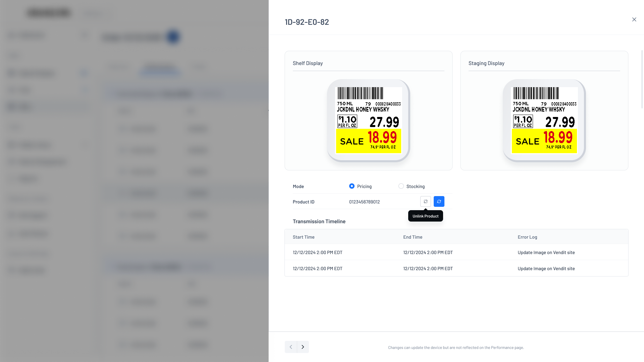
Task: Click the End Time column header
Action: 413,237
